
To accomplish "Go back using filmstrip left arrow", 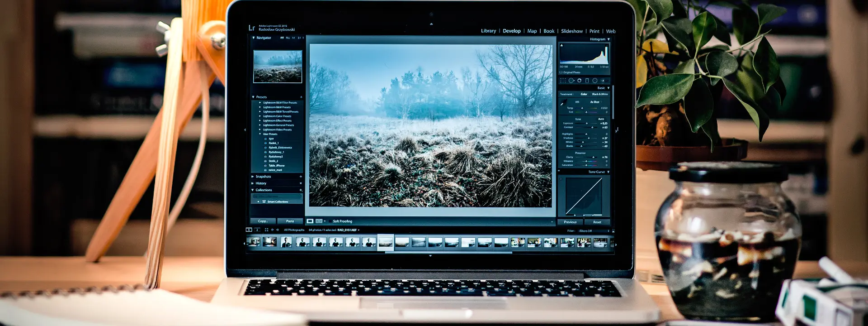I will click(273, 230).
